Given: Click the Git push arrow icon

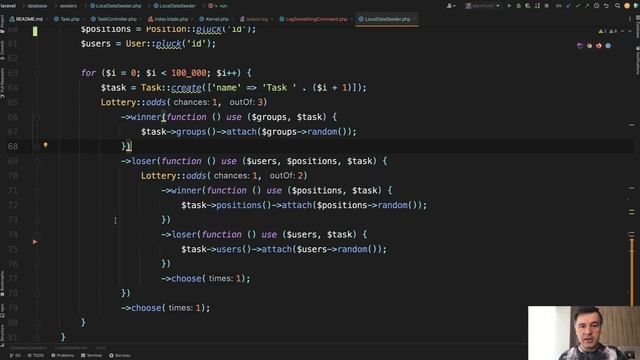Looking at the screenshot, I should coord(587,6).
